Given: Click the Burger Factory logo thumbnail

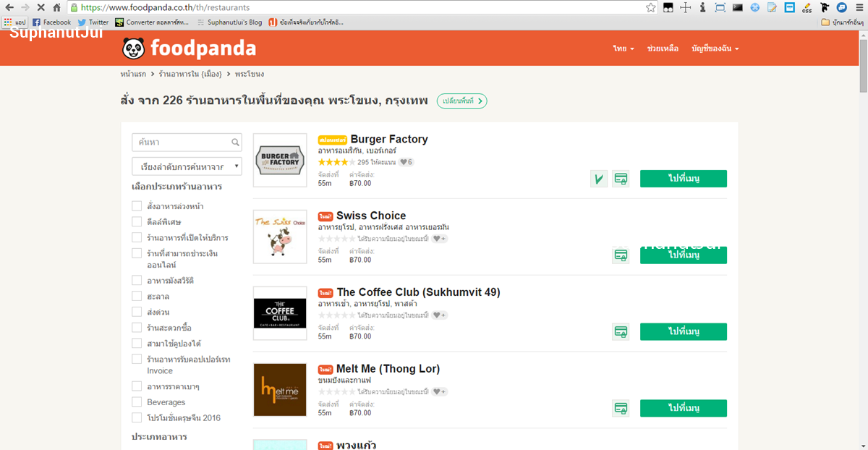Looking at the screenshot, I should pos(280,160).
